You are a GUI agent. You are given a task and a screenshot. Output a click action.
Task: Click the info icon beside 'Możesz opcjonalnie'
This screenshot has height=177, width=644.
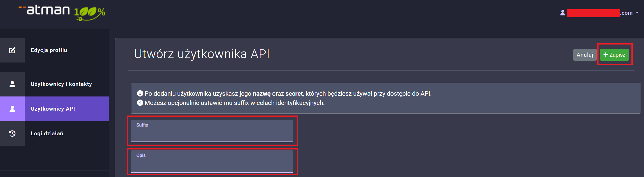[140, 103]
